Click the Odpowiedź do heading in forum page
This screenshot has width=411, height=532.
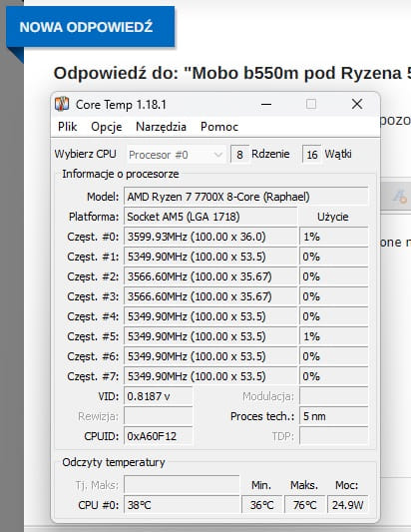tap(232, 73)
